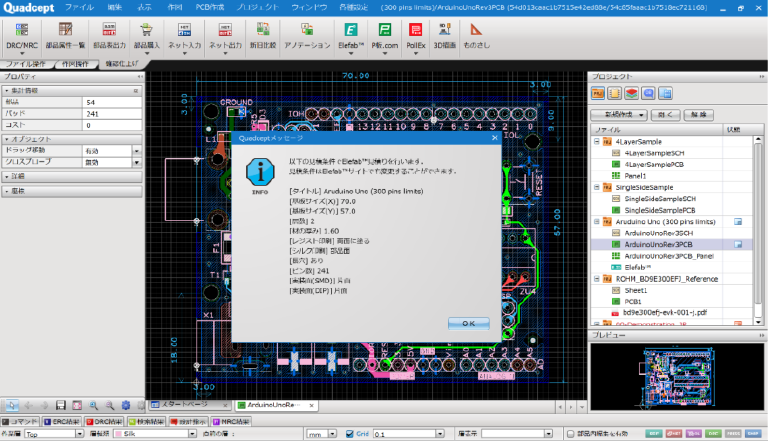Click the PollEx toolbar icon

[x=415, y=36]
